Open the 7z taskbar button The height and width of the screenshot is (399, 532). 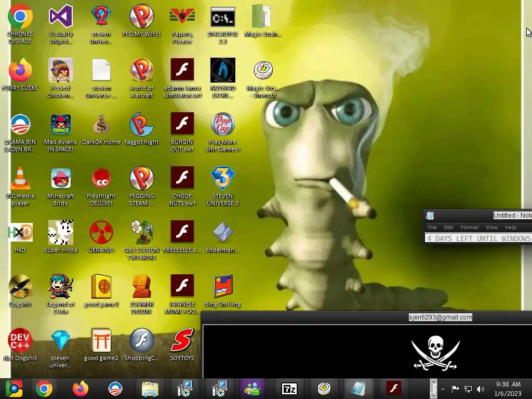(x=289, y=389)
